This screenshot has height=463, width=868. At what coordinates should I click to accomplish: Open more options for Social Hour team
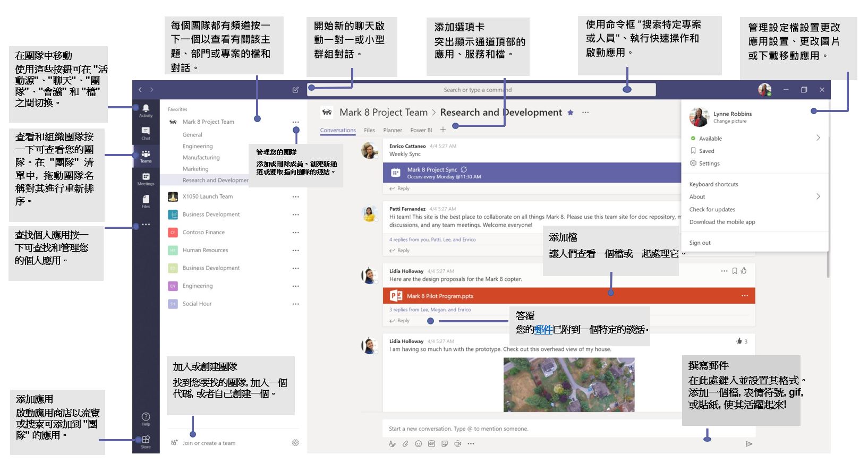pos(295,304)
